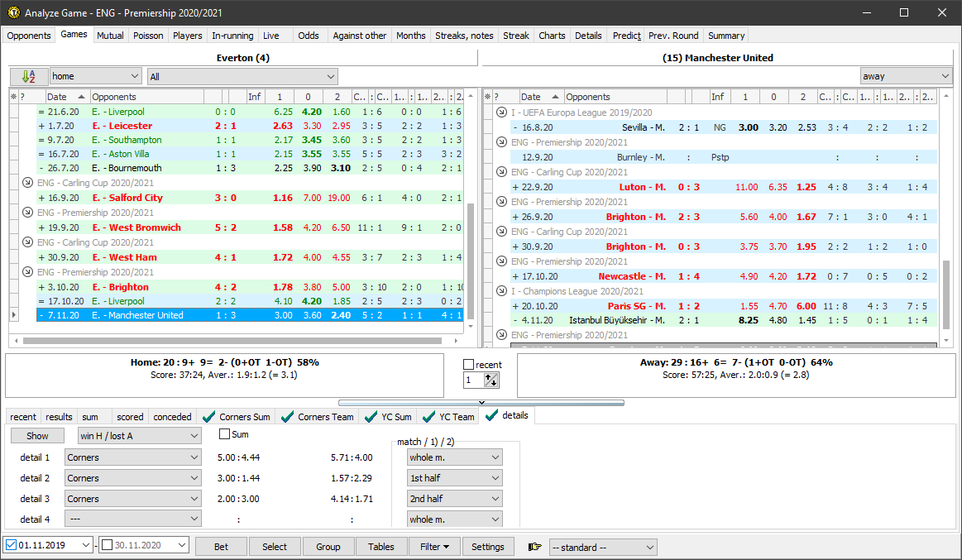
Task: Collapse the UEFA Europa League 2019/2020 group arrow
Action: pyautogui.click(x=500, y=112)
